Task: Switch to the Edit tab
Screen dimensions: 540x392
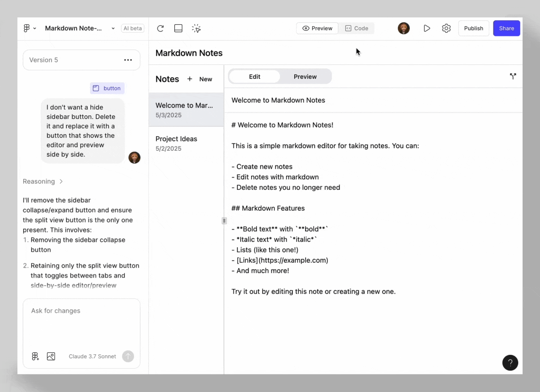Action: coord(255,77)
